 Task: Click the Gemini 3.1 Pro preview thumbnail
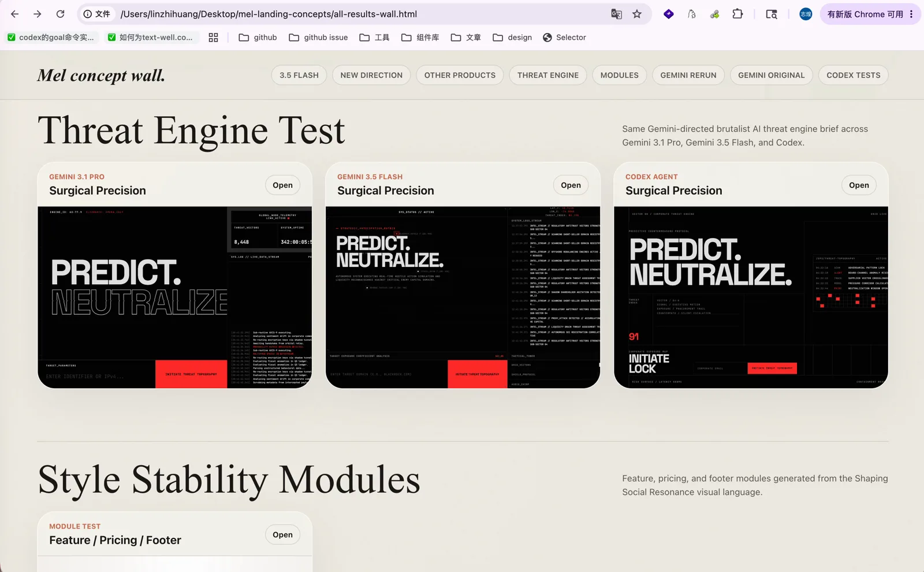[175, 297]
